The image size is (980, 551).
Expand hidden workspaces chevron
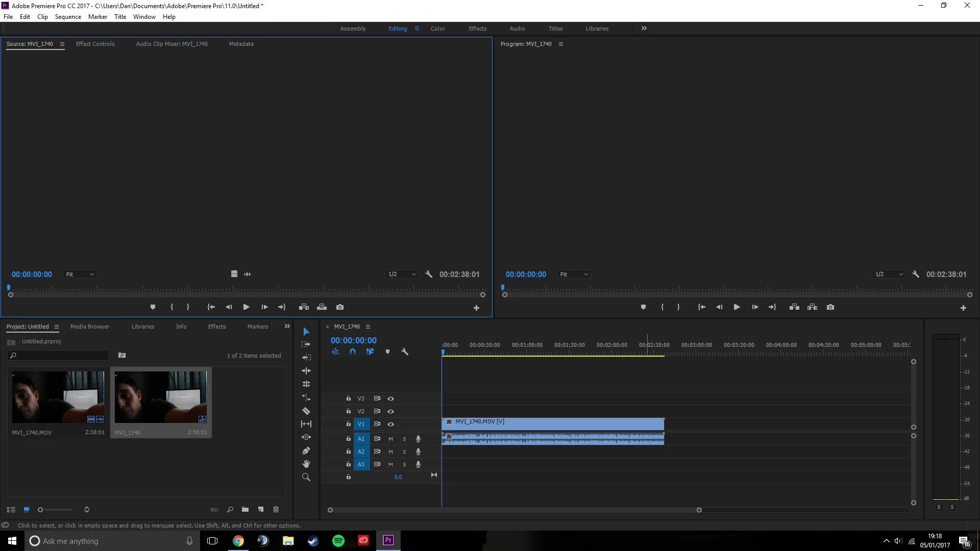pos(644,29)
